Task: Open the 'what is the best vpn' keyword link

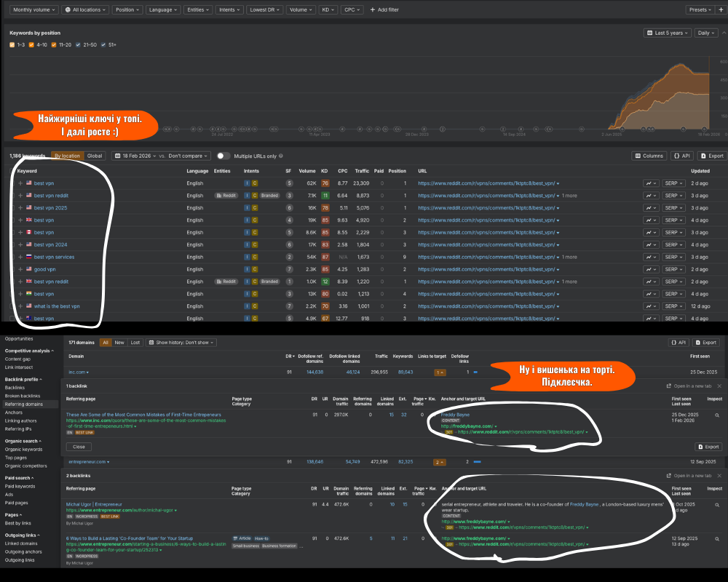Action: pyautogui.click(x=57, y=306)
